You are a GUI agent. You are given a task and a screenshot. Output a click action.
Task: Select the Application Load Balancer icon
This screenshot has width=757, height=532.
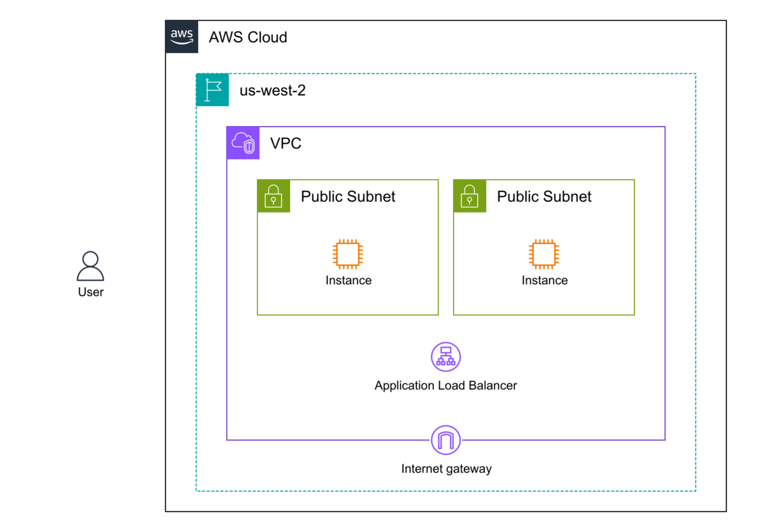click(446, 357)
